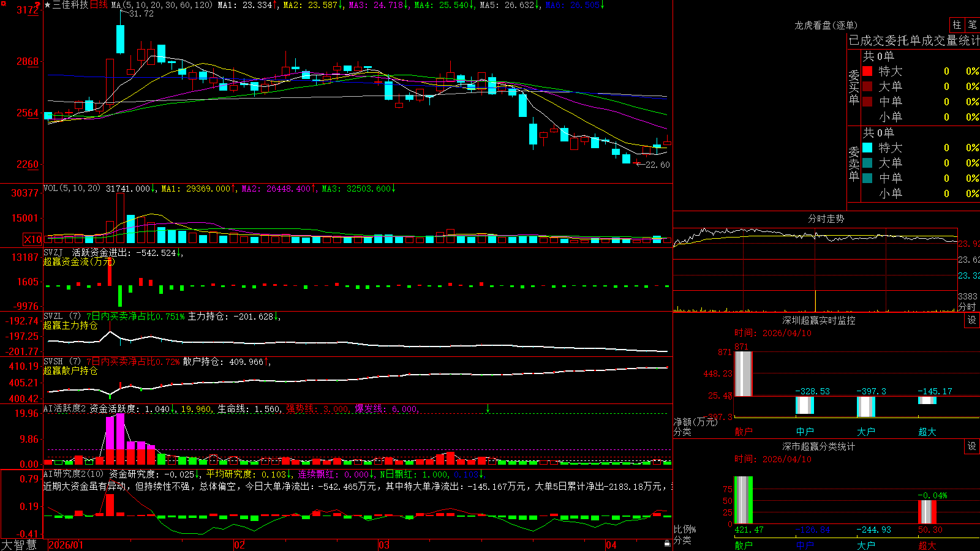This screenshot has height=551, width=980.
Task: Click the 超赢主力持仓 label
Action: click(70, 325)
